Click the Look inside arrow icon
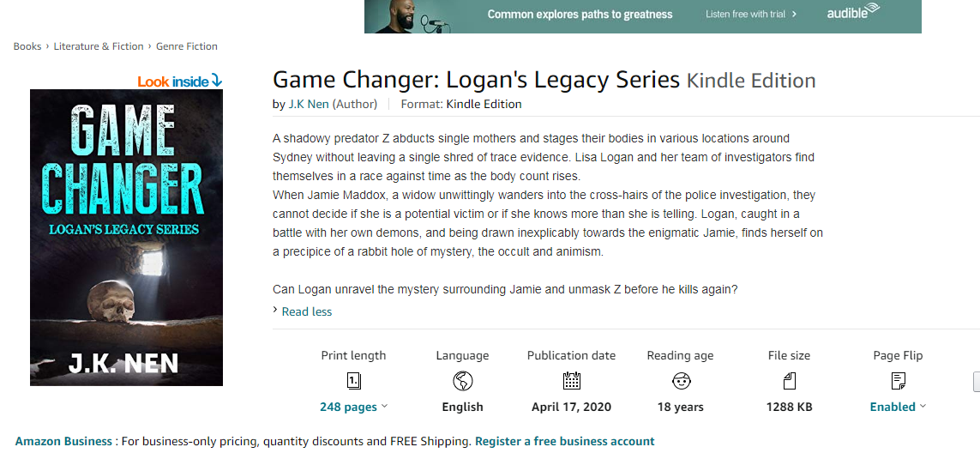The height and width of the screenshot is (453, 980). [216, 81]
